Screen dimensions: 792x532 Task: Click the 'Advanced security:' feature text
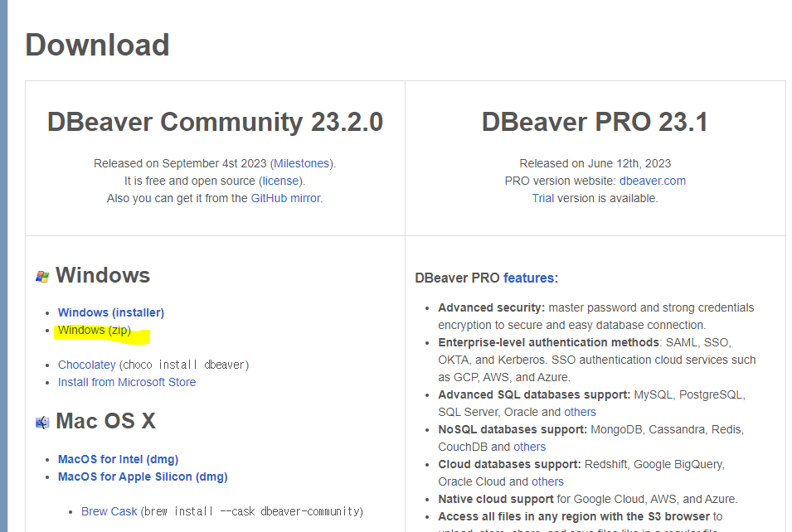pyautogui.click(x=492, y=308)
